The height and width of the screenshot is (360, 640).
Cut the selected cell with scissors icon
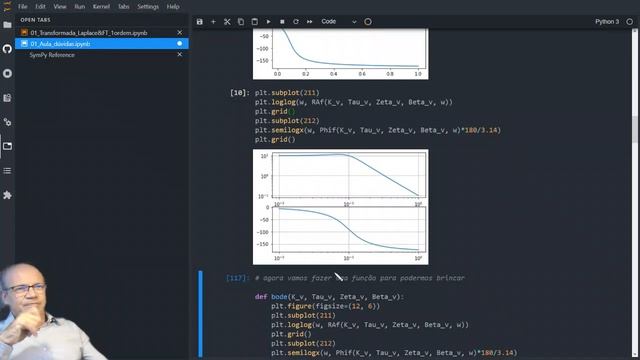pyautogui.click(x=227, y=22)
